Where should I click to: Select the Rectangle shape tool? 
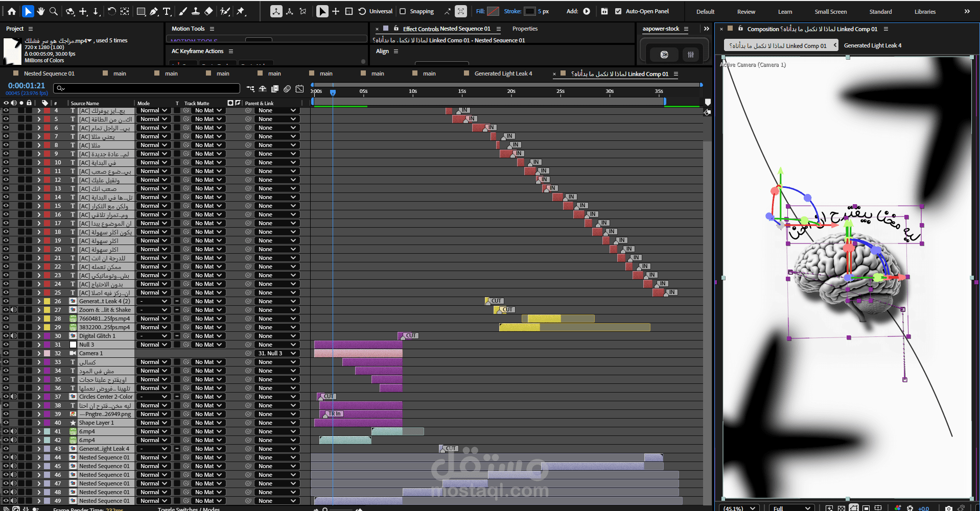pos(141,11)
